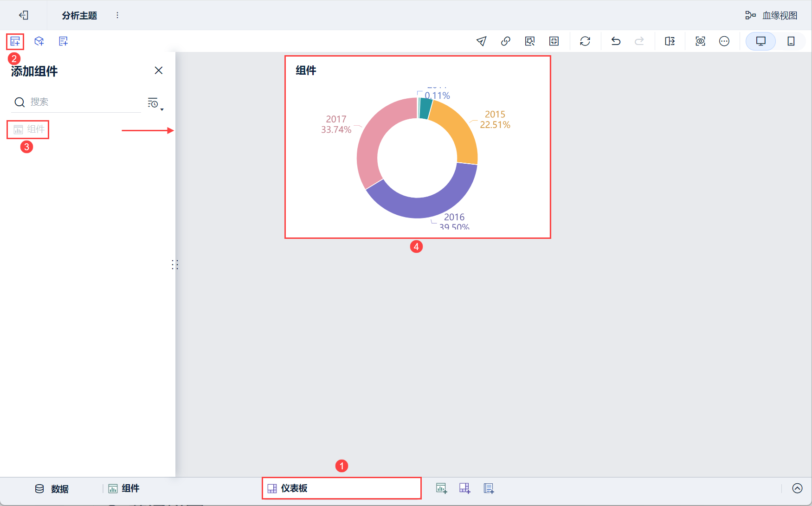Redo the last undone action
Image resolution: width=812 pixels, height=506 pixels.
pos(639,41)
